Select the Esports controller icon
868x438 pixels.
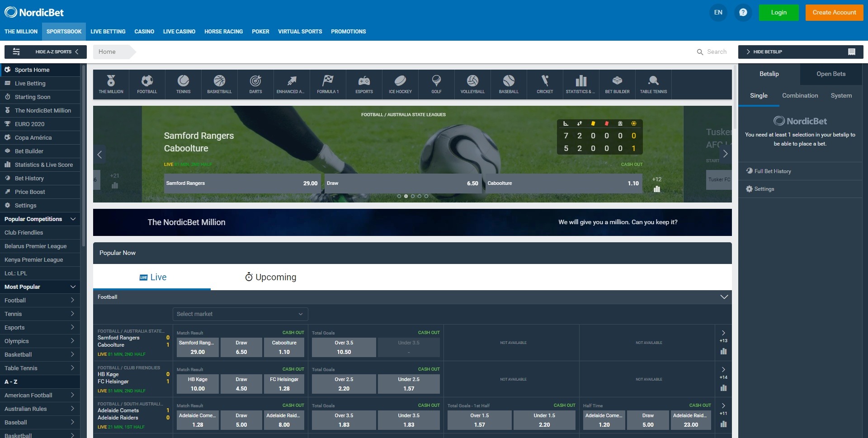pyautogui.click(x=363, y=84)
